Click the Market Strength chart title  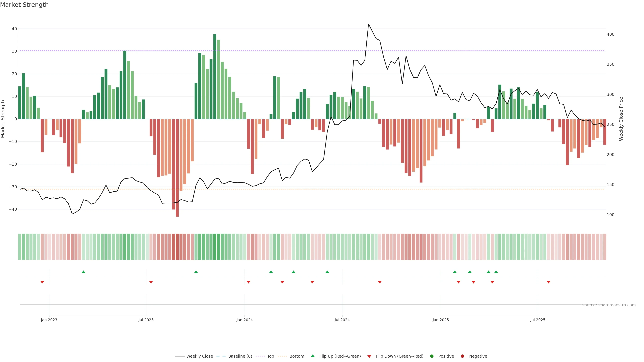click(24, 5)
